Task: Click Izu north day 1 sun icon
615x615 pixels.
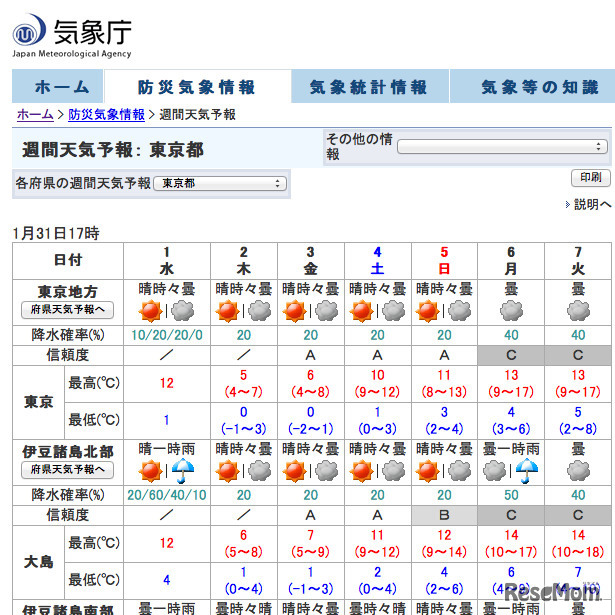Action: coord(151,471)
